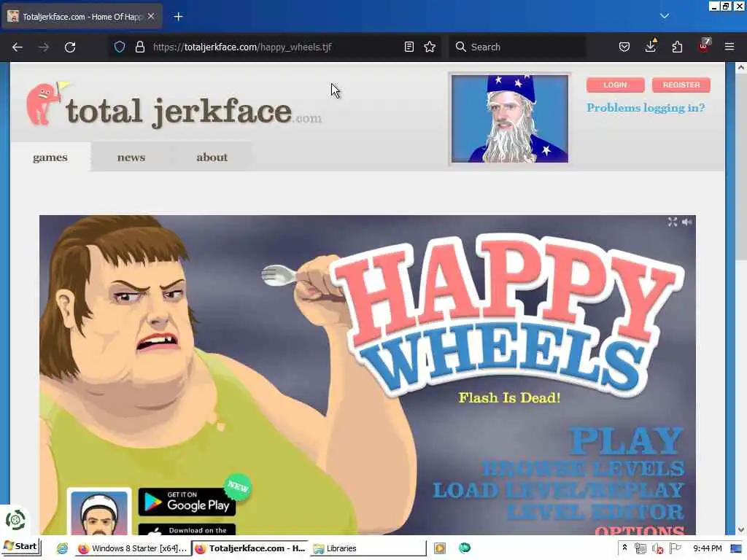The width and height of the screenshot is (747, 560).
Task: Expand the list all tabs chevron
Action: click(665, 16)
